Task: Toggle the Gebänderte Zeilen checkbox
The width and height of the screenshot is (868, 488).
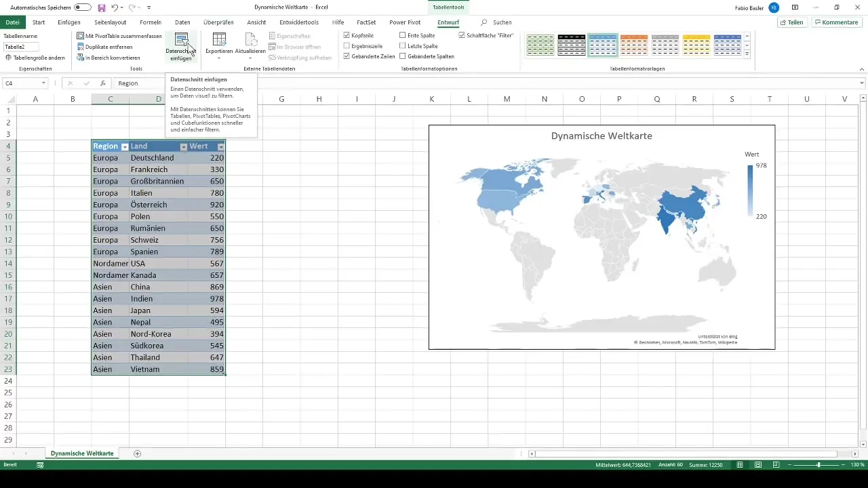Action: [347, 56]
